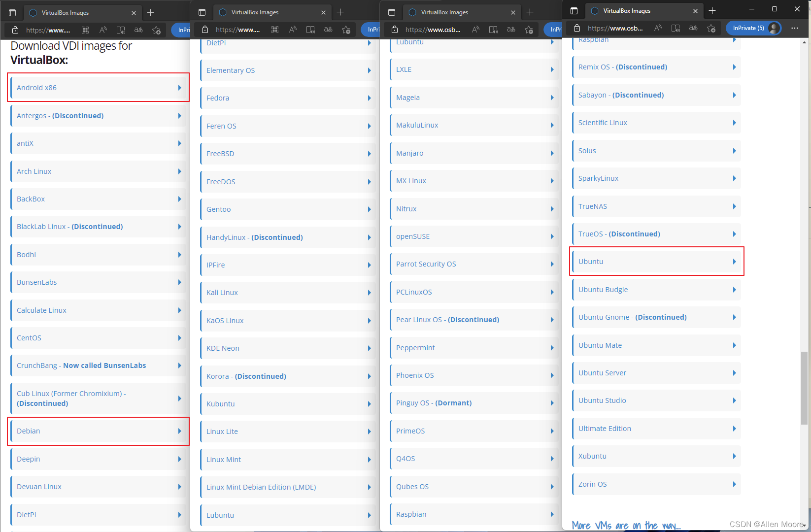The height and width of the screenshot is (532, 811).
Task: Click translate icon in third browser window
Action: pyautogui.click(x=511, y=30)
